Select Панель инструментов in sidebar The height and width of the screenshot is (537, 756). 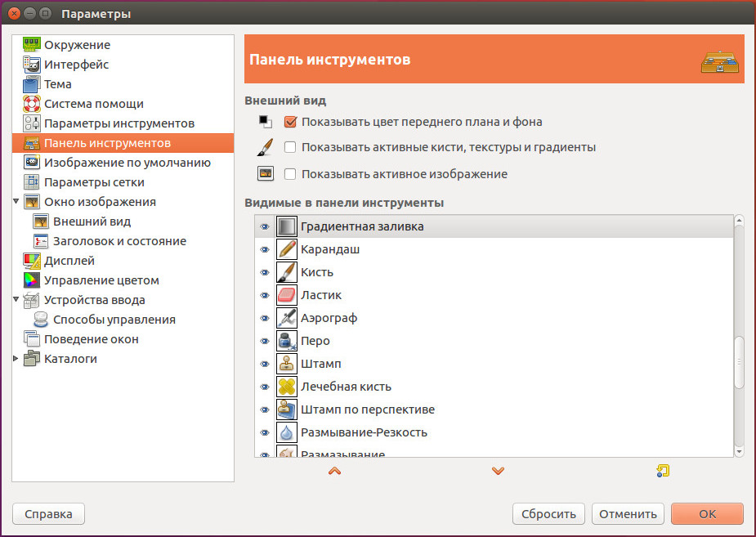tap(123, 143)
